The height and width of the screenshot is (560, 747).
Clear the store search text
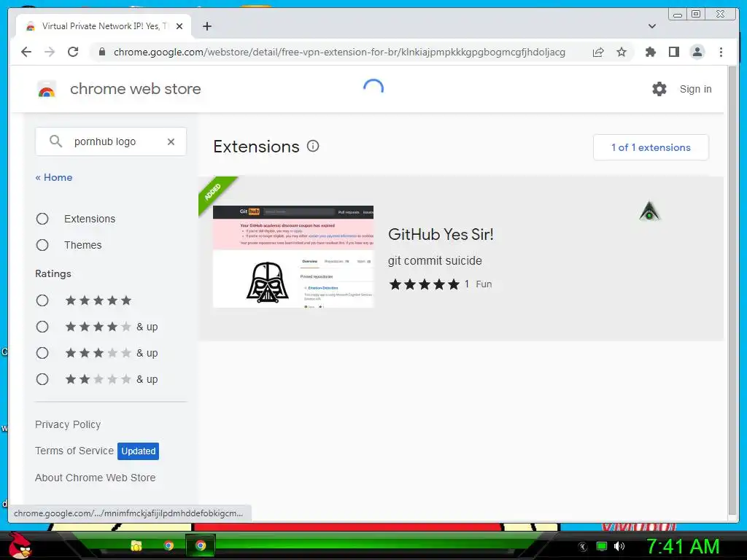point(171,141)
